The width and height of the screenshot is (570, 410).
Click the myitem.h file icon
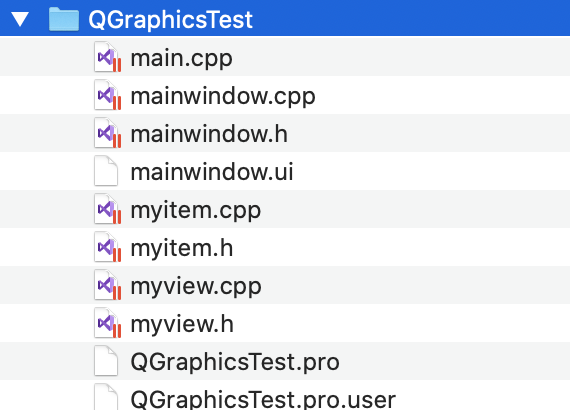(108, 247)
